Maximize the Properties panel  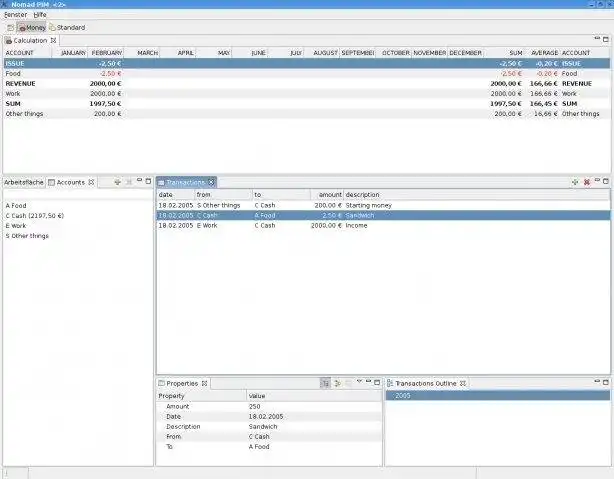coord(377,382)
